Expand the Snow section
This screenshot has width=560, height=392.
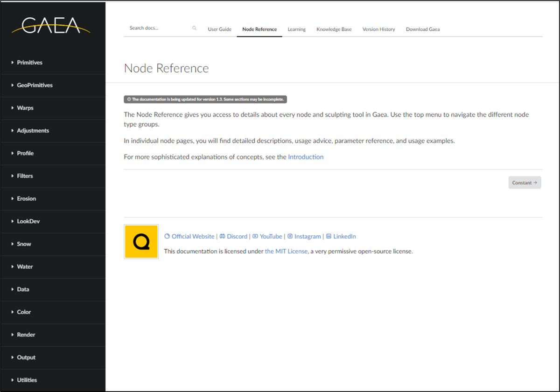click(x=53, y=244)
